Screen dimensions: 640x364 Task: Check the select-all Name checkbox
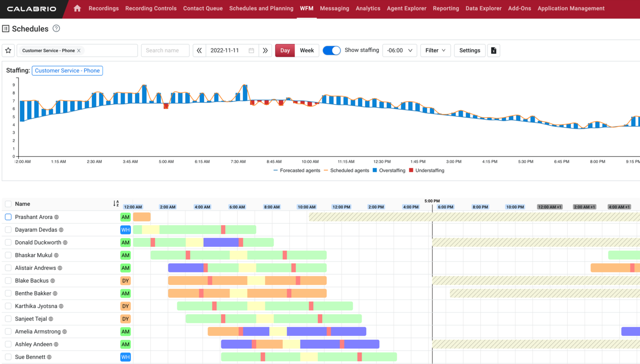click(x=8, y=204)
